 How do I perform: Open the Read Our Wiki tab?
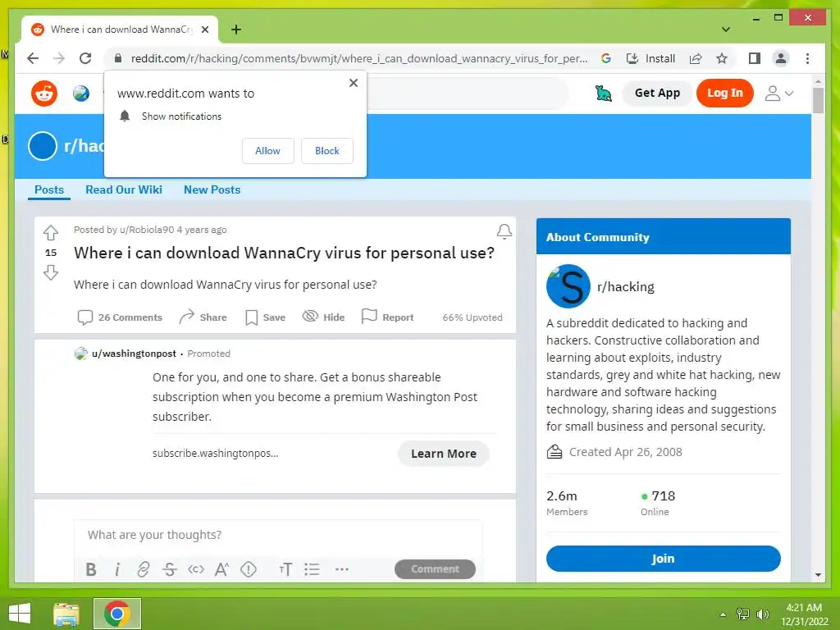(124, 189)
